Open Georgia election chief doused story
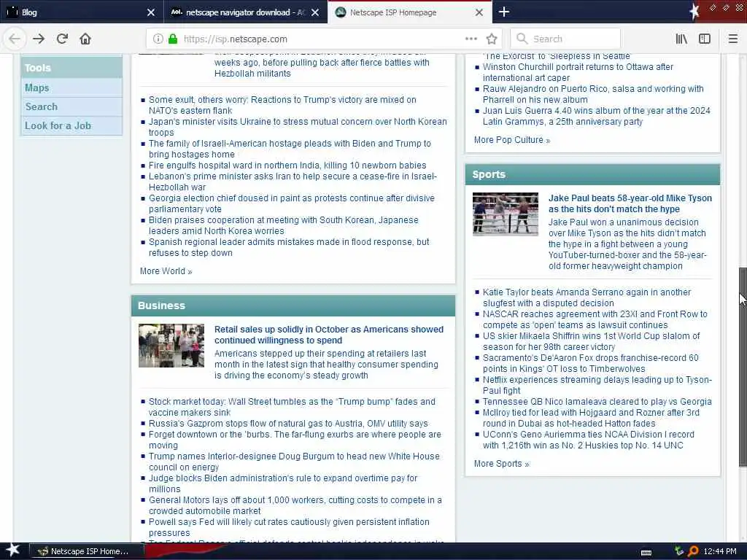Viewport: 747px width, 560px height. [292, 204]
